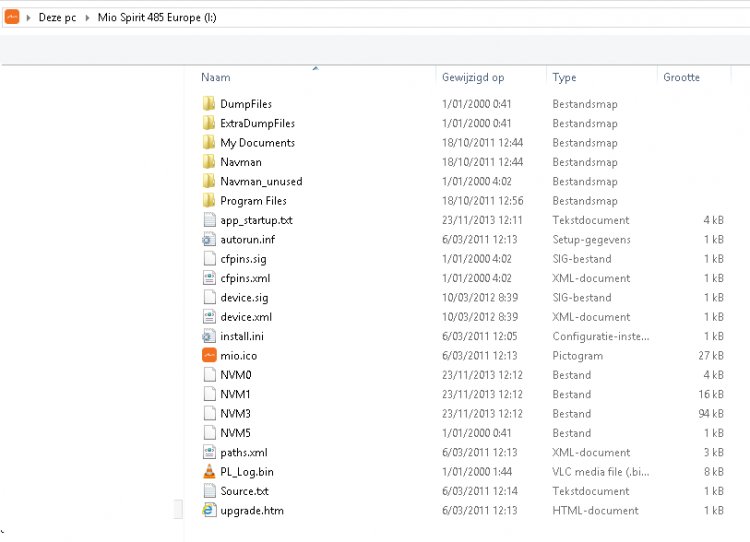Sort by the Grootte column header
This screenshot has width=750, height=542.
coord(681,77)
